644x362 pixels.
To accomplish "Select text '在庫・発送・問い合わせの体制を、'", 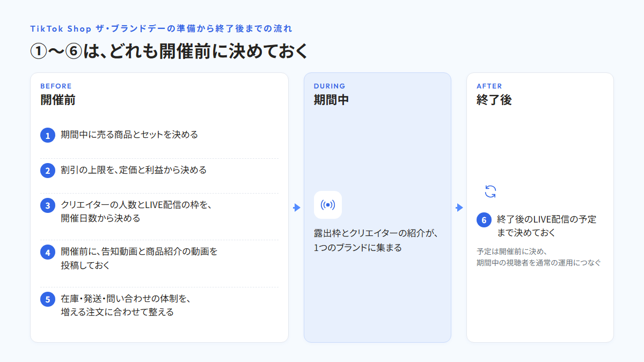I will point(126,298).
